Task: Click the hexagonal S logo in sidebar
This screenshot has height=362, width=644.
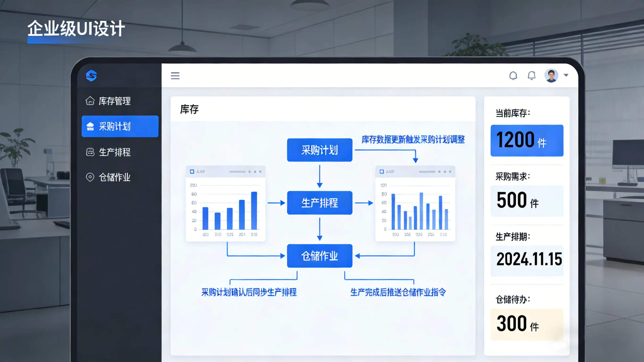Action: pyautogui.click(x=92, y=76)
